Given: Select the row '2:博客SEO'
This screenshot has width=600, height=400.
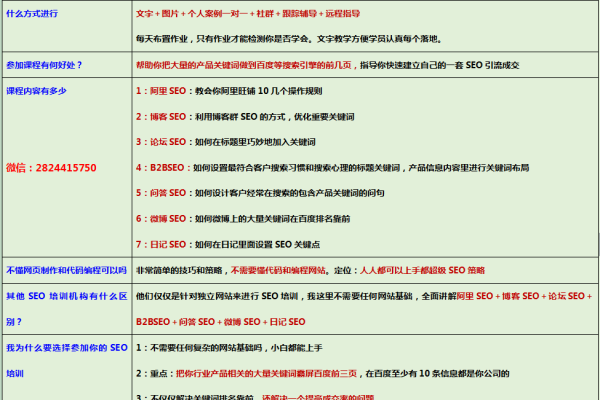Looking at the screenshot, I should (245, 117).
